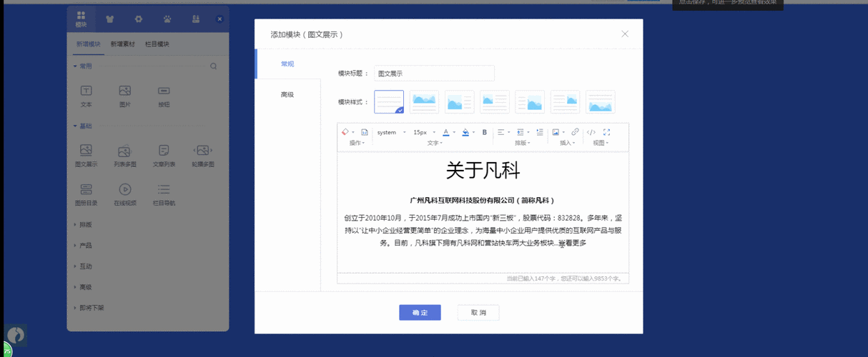Image resolution: width=868 pixels, height=357 pixels.
Task: Select the seventh module style thumbnail
Action: coord(601,102)
